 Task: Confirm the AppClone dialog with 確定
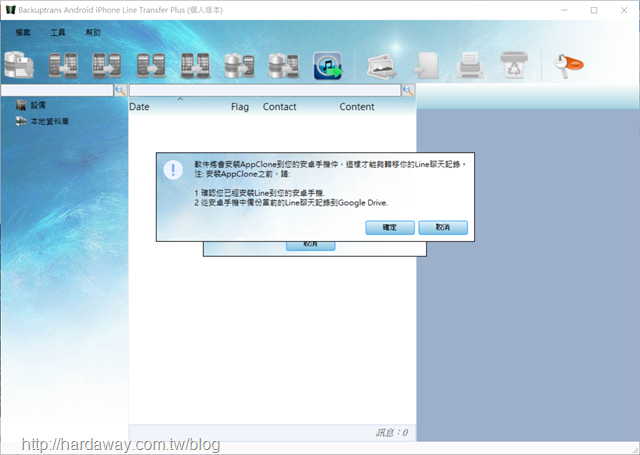click(x=390, y=227)
